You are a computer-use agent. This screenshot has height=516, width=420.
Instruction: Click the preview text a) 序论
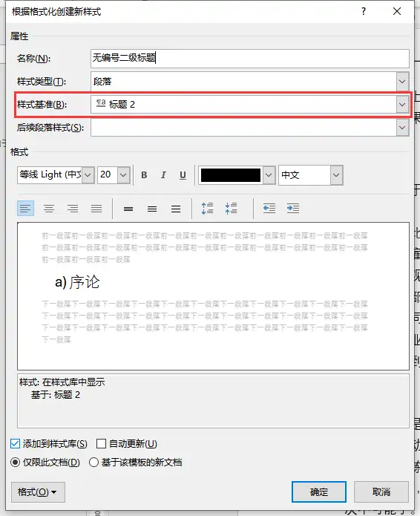[x=77, y=282]
